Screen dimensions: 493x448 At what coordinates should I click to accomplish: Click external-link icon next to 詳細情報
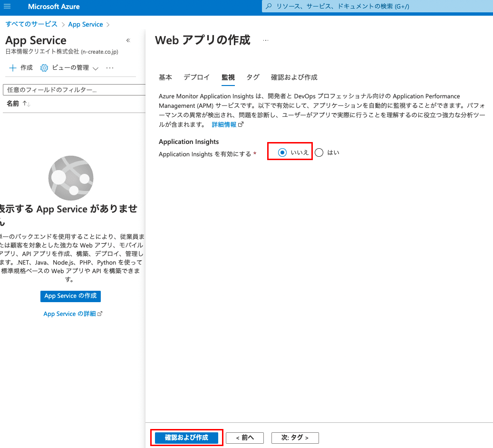241,124
